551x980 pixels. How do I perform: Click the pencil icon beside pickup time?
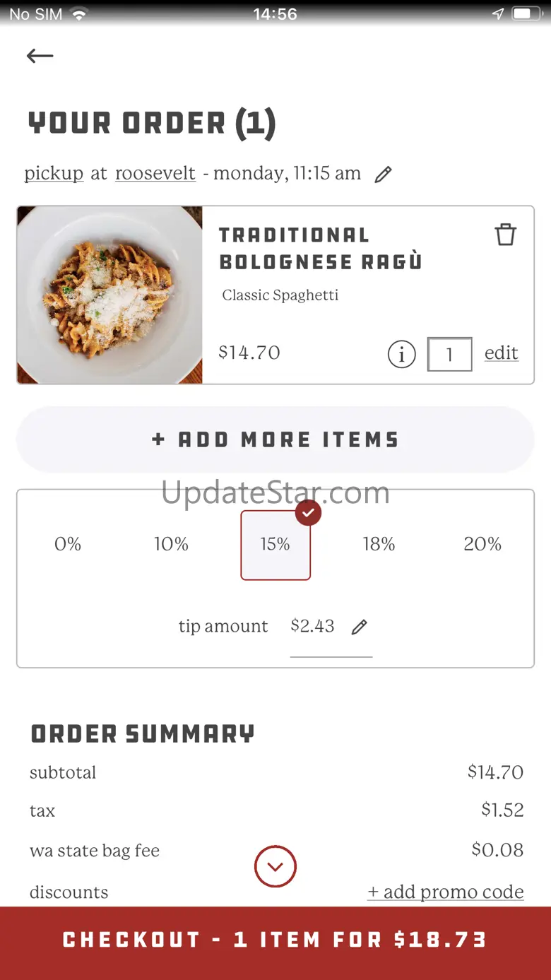click(x=383, y=175)
